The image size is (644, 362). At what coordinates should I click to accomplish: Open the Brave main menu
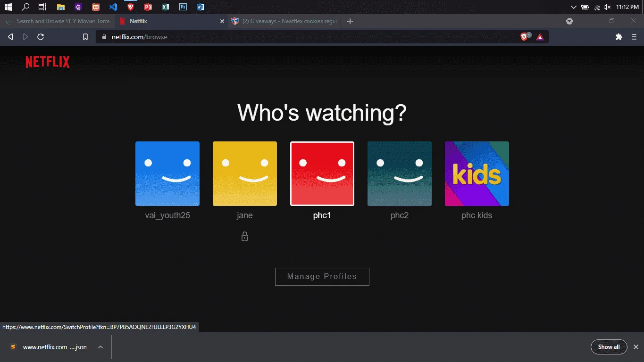pyautogui.click(x=634, y=37)
